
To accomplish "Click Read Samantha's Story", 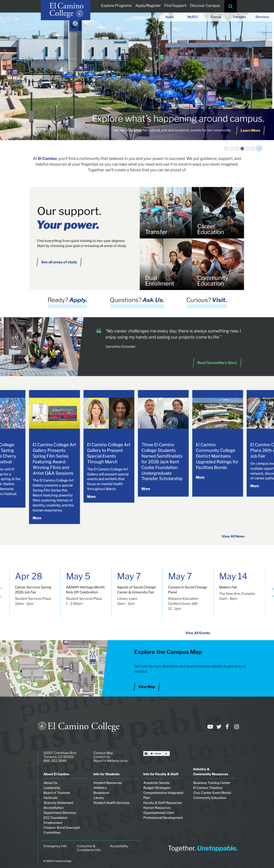I will tap(217, 363).
